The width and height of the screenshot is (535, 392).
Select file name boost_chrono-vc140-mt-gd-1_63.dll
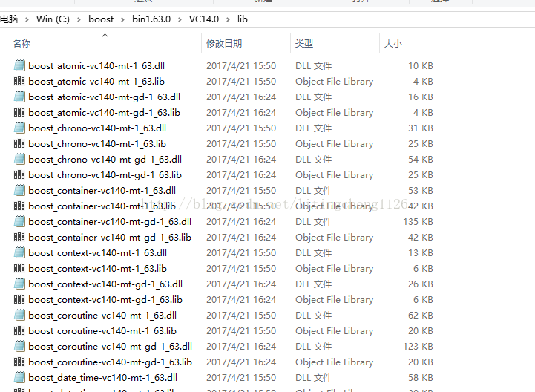(105, 159)
